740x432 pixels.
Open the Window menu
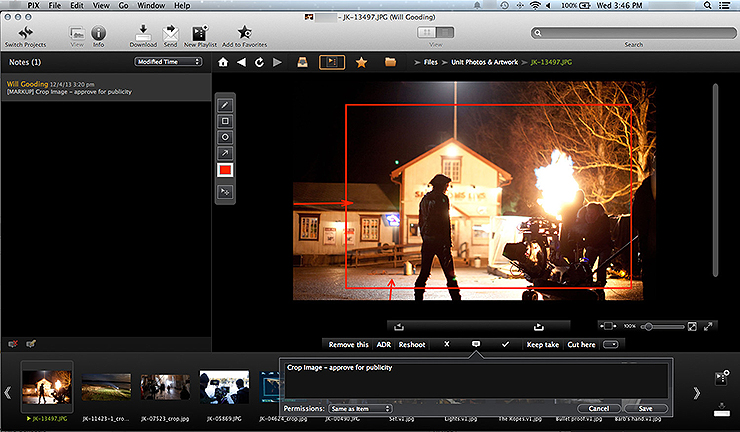pyautogui.click(x=151, y=6)
